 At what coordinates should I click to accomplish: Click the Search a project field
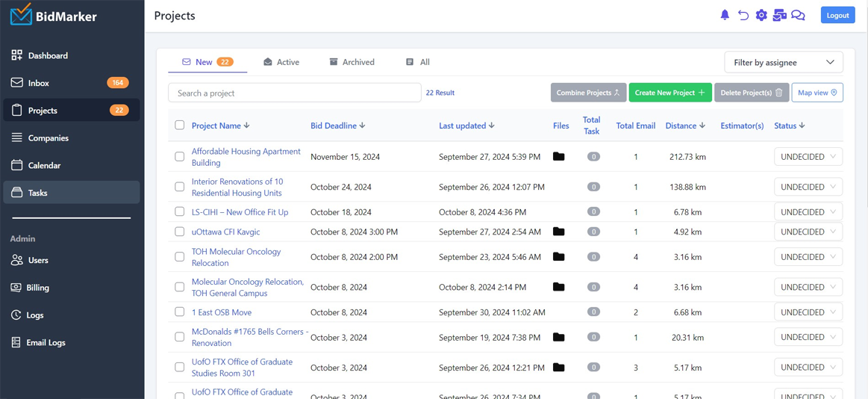pos(294,93)
